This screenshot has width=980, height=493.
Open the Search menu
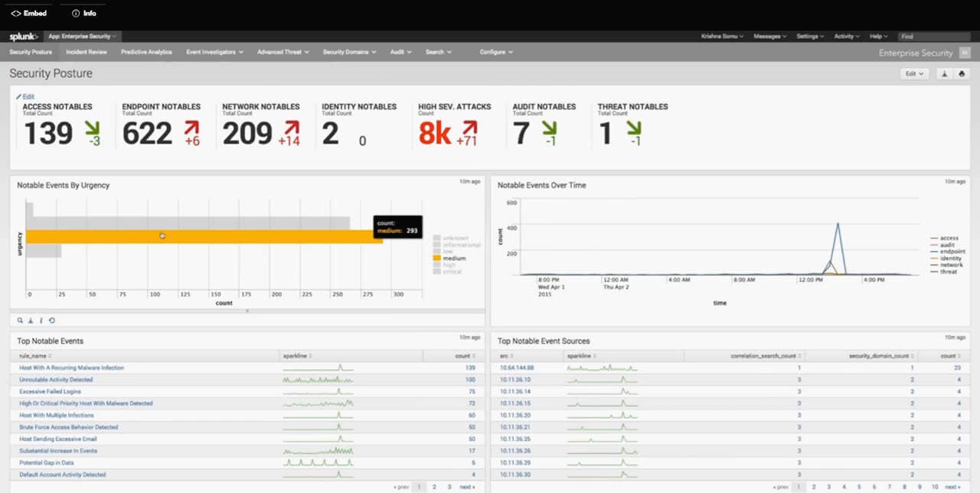pyautogui.click(x=439, y=52)
